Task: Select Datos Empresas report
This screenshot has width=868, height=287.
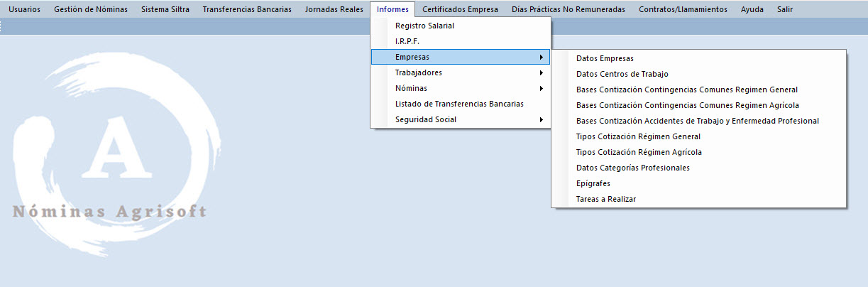Action: click(605, 58)
